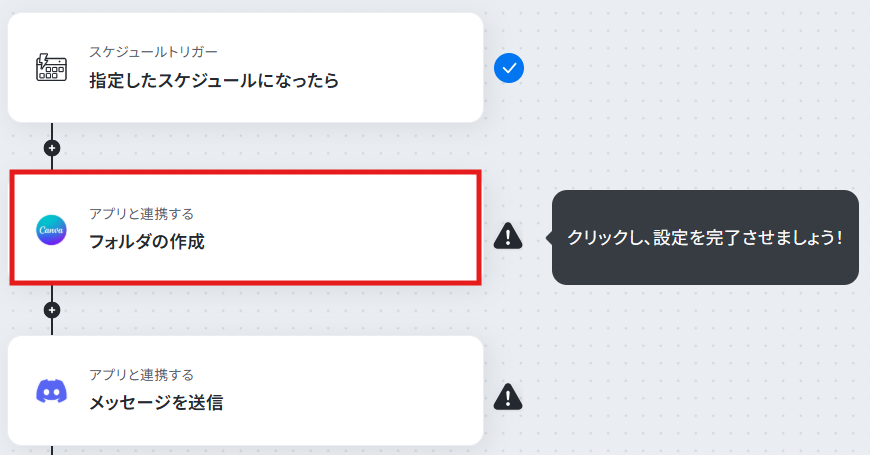
Task: Click the schedule trigger calendar icon
Action: click(52, 68)
